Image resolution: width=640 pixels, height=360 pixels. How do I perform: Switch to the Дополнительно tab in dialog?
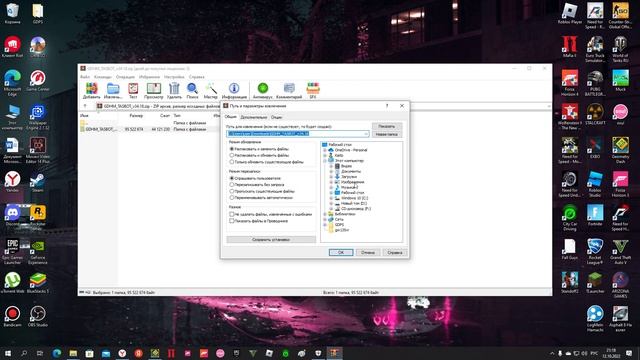pos(253,117)
